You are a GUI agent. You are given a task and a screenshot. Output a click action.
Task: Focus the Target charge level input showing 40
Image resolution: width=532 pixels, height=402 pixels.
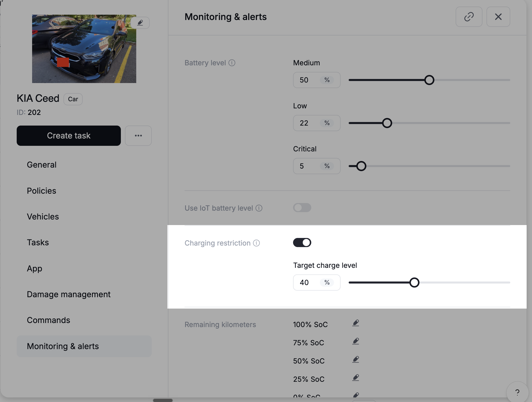click(317, 283)
